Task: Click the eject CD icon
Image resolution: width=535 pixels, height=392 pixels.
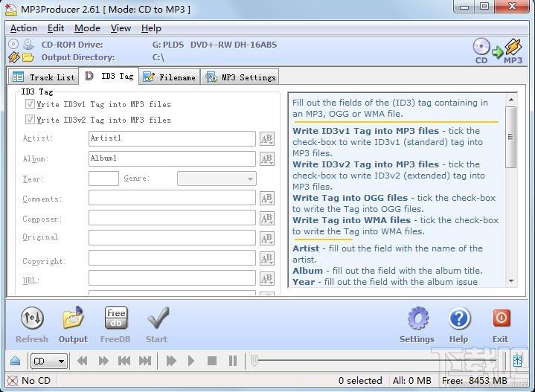Action: [x=16, y=361]
